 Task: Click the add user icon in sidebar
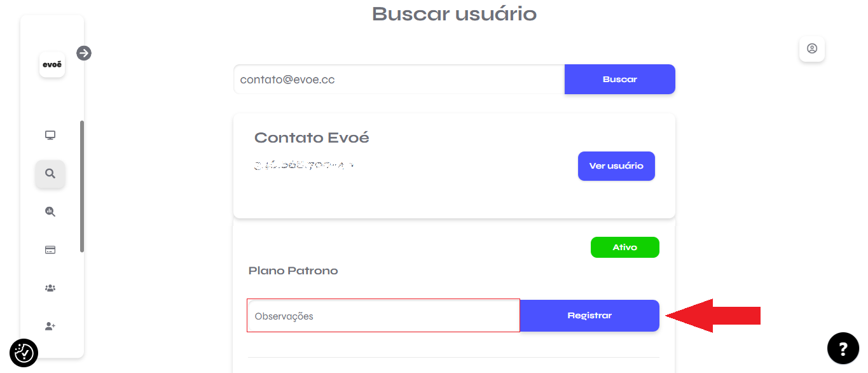[x=50, y=326]
